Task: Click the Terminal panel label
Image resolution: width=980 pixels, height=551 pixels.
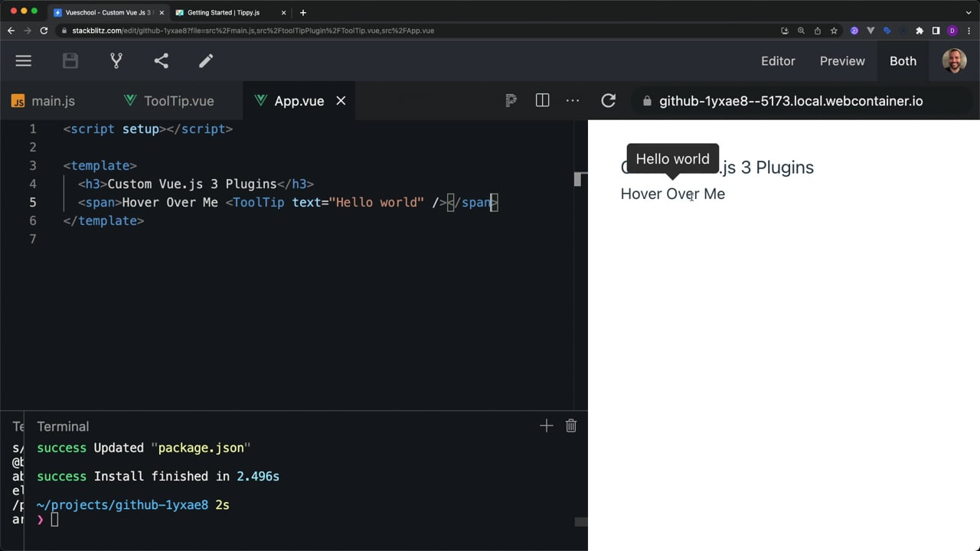Action: (63, 426)
